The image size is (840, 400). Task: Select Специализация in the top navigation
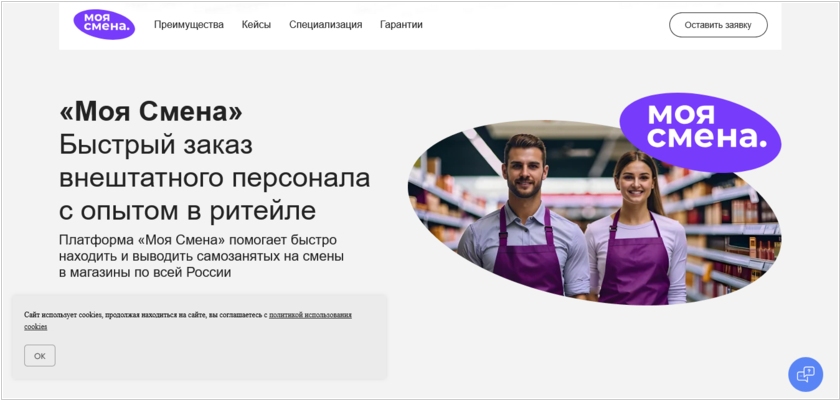[326, 25]
